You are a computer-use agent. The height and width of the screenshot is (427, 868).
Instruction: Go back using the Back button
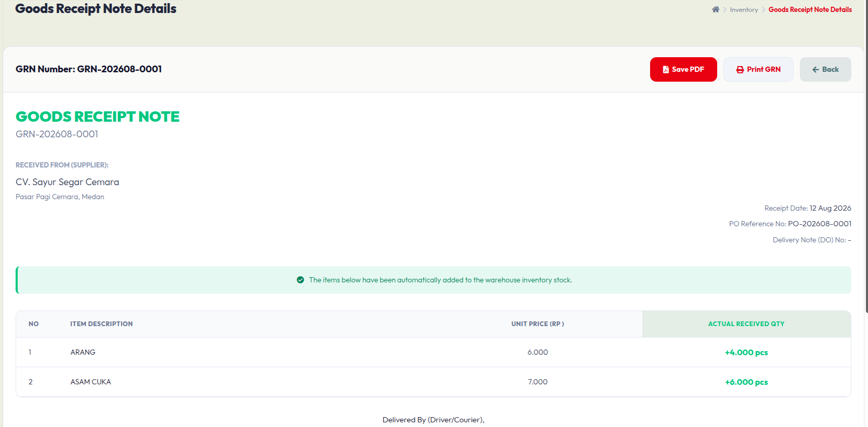pyautogui.click(x=825, y=69)
